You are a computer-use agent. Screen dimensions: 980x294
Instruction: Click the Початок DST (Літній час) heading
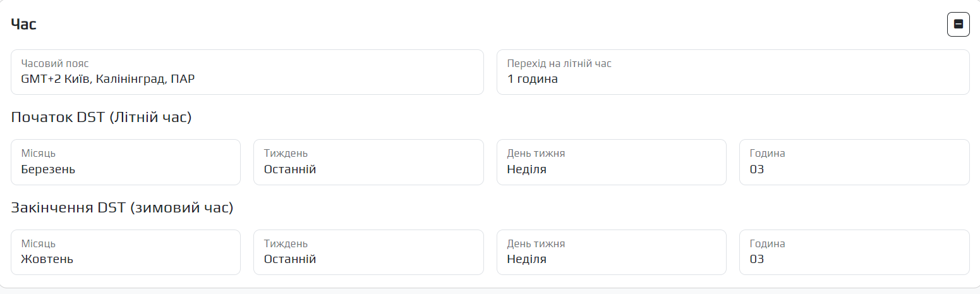coord(101,117)
